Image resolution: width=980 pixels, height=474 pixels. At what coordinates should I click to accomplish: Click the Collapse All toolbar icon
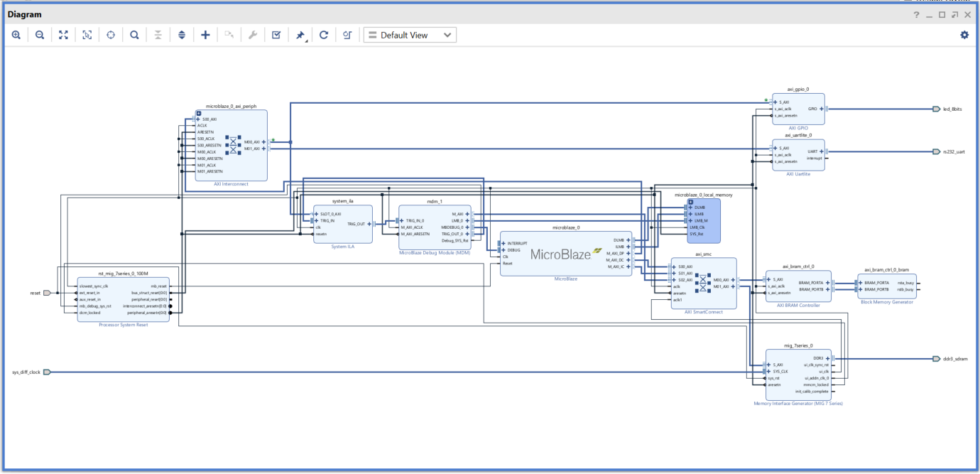click(158, 35)
